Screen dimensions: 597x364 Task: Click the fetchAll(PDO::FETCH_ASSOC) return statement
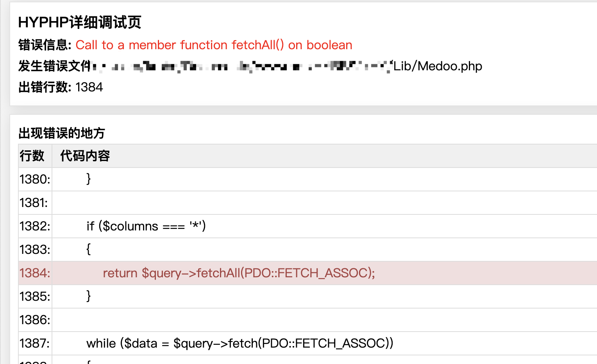click(x=239, y=273)
